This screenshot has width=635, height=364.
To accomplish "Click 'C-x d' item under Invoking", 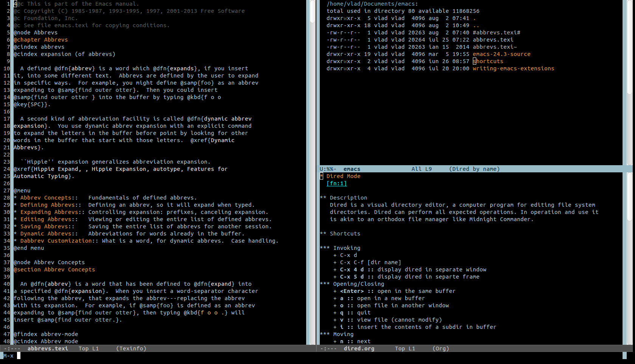I will [x=348, y=255].
